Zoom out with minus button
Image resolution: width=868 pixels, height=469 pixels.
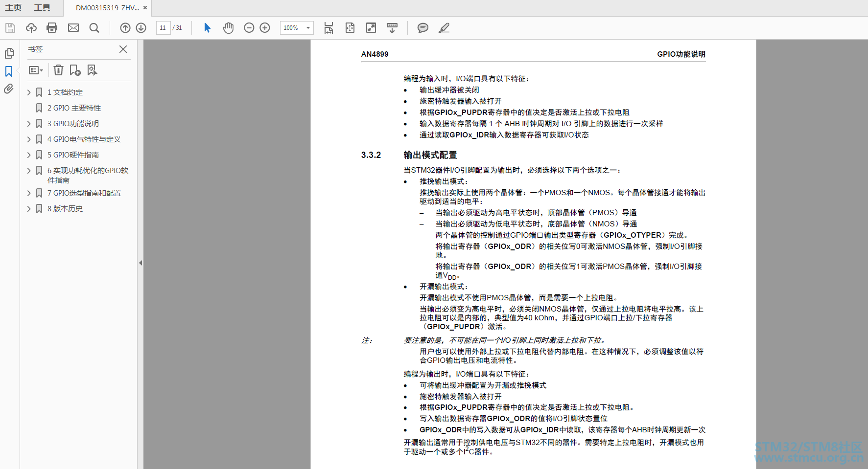249,28
